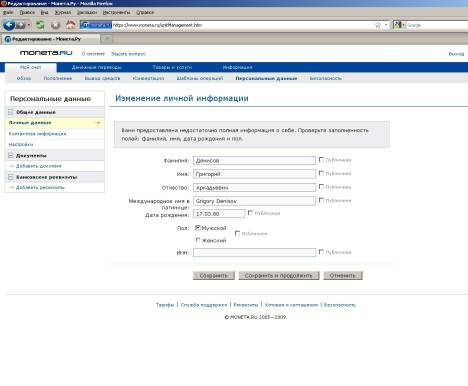This screenshot has width=468, height=386.
Task: Bookmark this page with the star icon
Action: (378, 25)
